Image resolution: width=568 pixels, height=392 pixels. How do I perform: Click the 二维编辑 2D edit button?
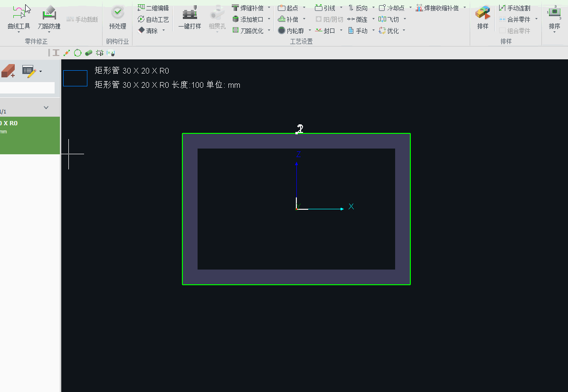point(153,8)
